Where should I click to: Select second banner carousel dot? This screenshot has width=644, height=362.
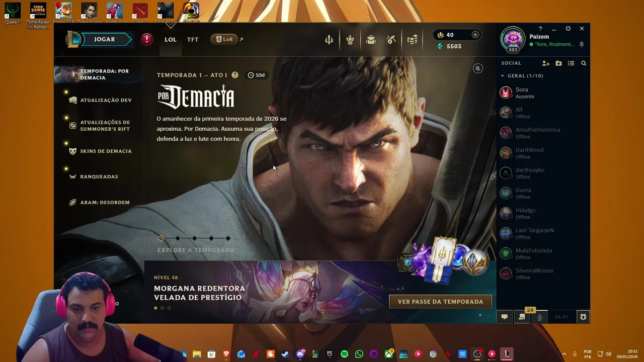coord(162,308)
